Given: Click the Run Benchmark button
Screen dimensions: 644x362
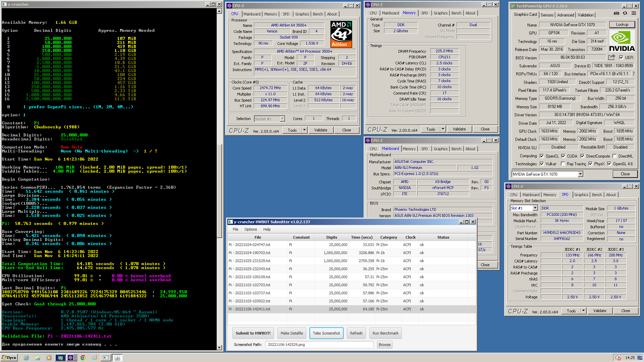Looking at the screenshot, I should pyautogui.click(x=385, y=333).
